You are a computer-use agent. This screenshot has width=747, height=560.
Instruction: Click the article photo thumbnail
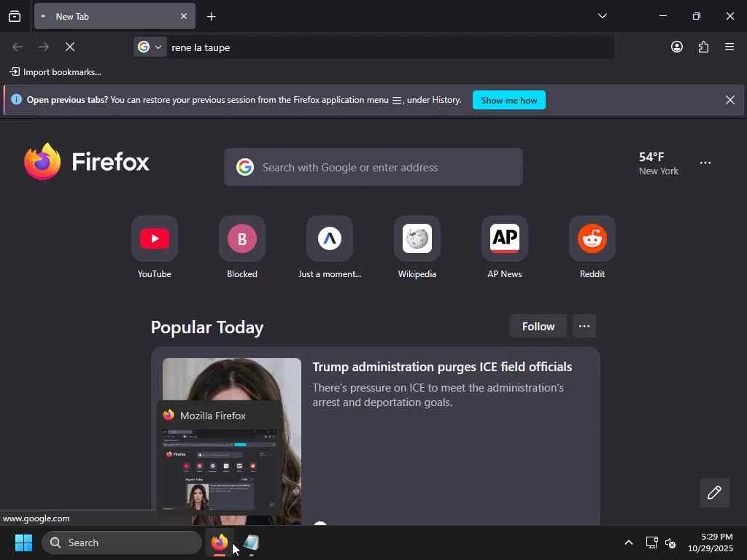click(231, 378)
